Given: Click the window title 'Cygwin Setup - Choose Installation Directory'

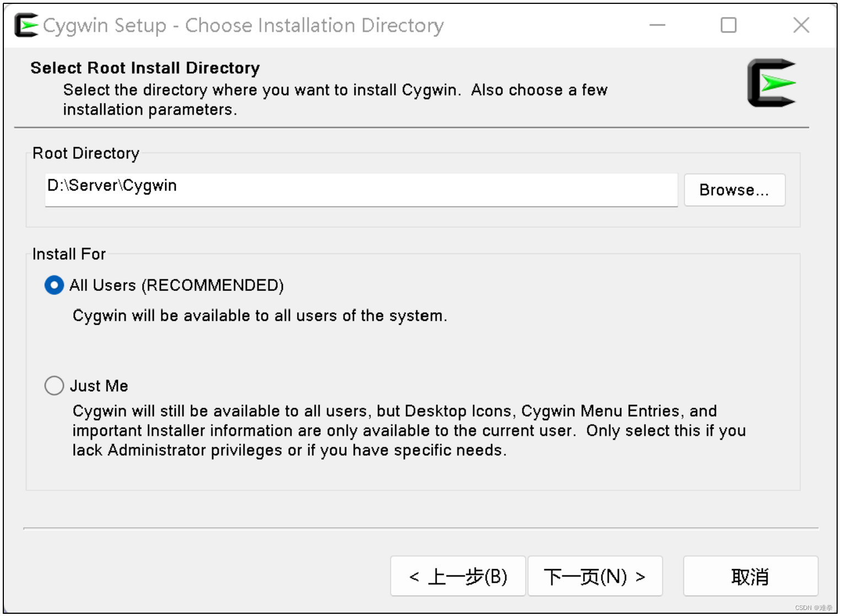Looking at the screenshot, I should coord(243,25).
